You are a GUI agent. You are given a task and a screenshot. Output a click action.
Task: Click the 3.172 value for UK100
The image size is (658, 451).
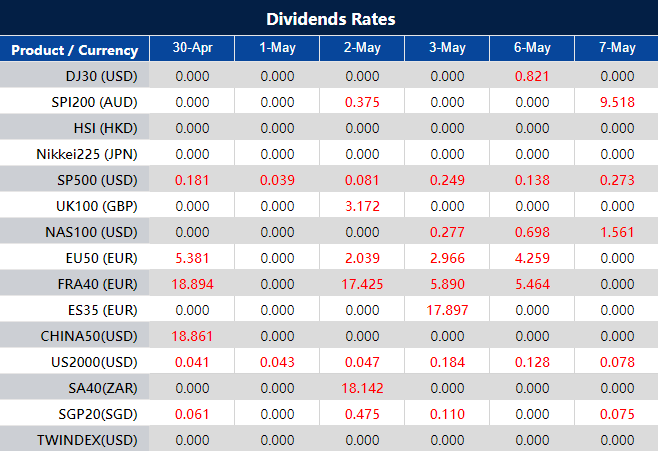tap(362, 205)
